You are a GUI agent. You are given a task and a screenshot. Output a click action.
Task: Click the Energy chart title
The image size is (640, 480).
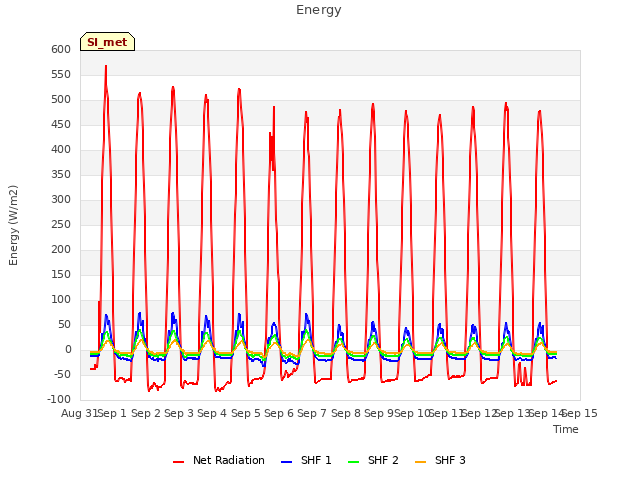[x=318, y=10]
